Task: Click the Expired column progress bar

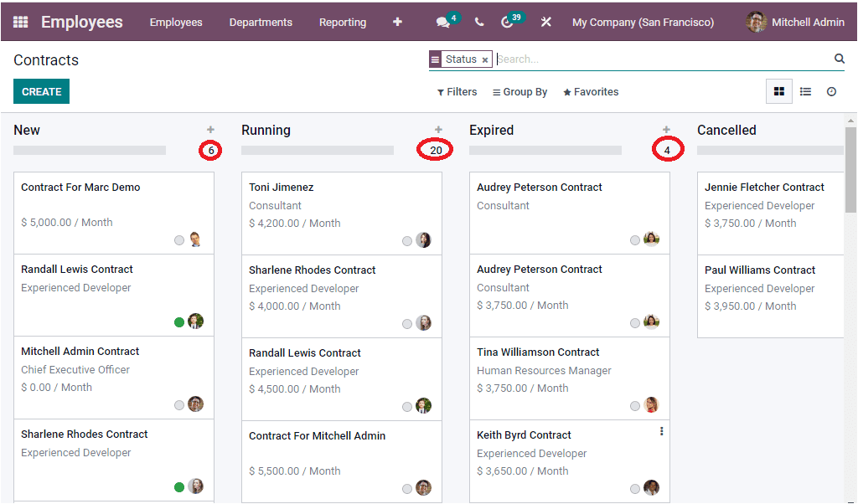Action: [x=545, y=150]
